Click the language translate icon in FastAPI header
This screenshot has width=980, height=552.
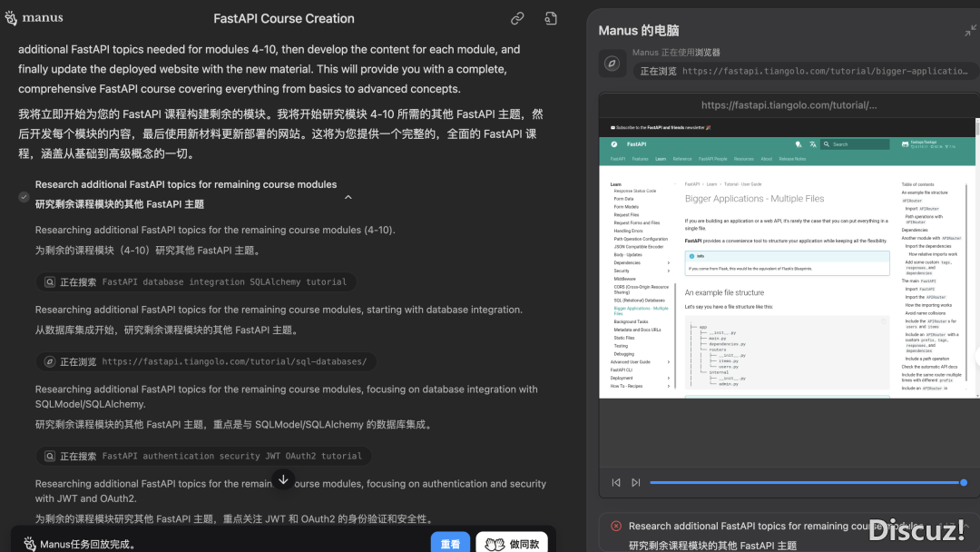click(813, 144)
